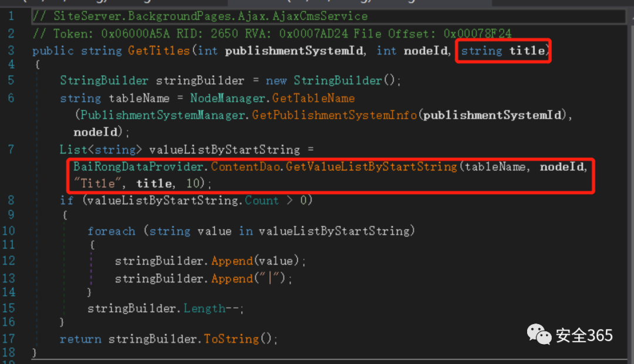634x364 pixels.
Task: Click line number 17 in the gutter
Action: (8, 339)
